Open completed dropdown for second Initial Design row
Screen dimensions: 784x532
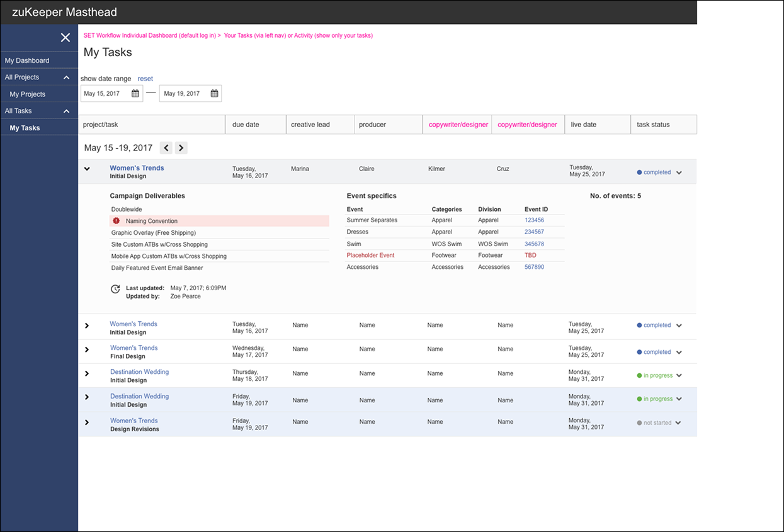coord(679,325)
